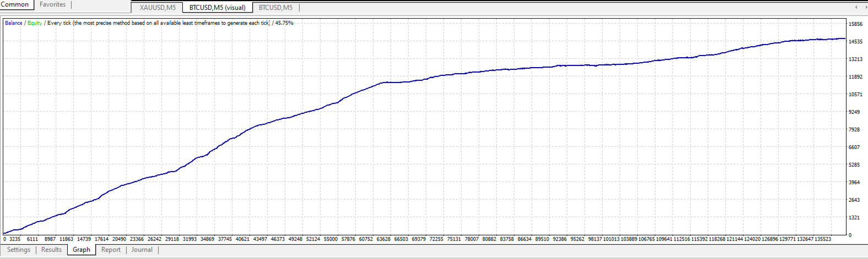868x259 pixels.
Task: Select the Graph tab
Action: point(82,250)
